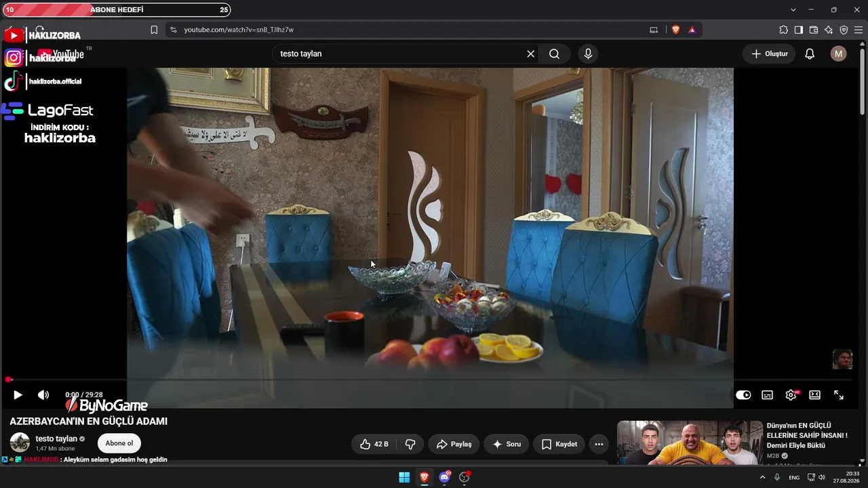
Task: Open Discord from the taskbar
Action: (x=445, y=477)
